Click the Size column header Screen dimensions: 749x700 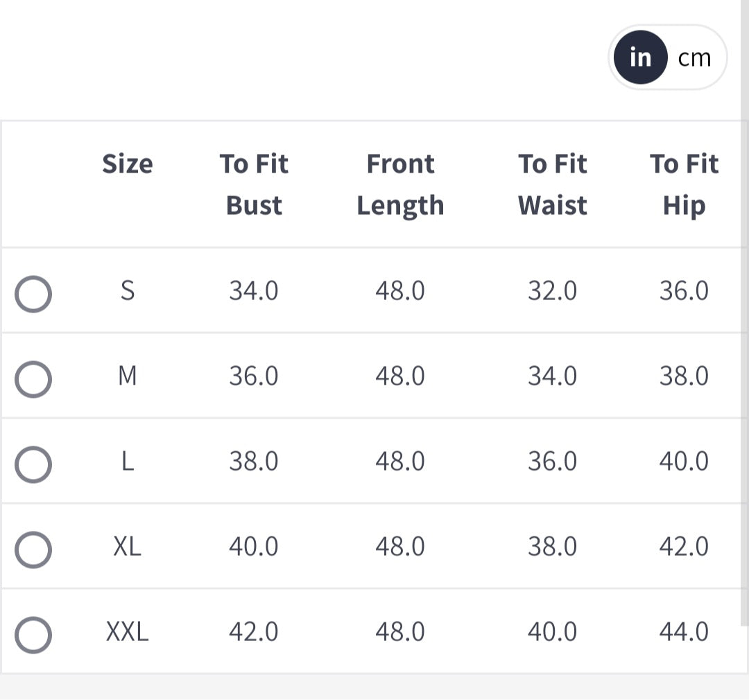click(x=128, y=164)
